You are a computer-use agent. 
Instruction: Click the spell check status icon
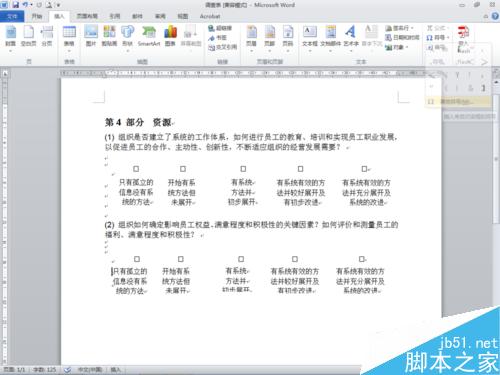[67, 369]
